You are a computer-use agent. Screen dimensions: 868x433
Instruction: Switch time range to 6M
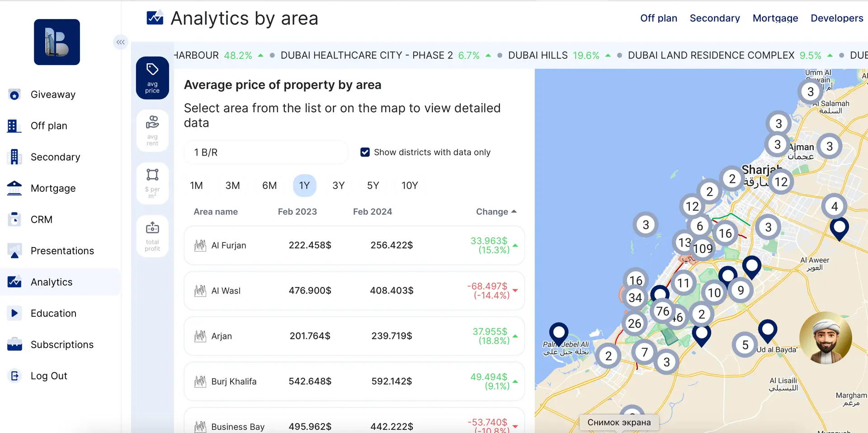click(x=269, y=186)
